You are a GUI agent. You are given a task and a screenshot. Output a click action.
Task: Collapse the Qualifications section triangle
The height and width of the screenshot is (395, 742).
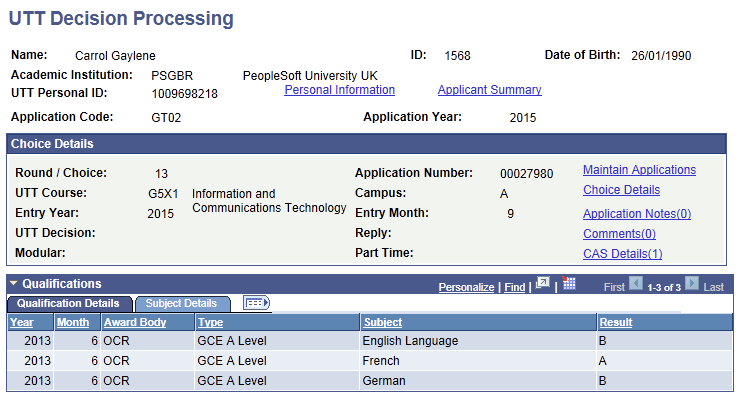(x=13, y=283)
